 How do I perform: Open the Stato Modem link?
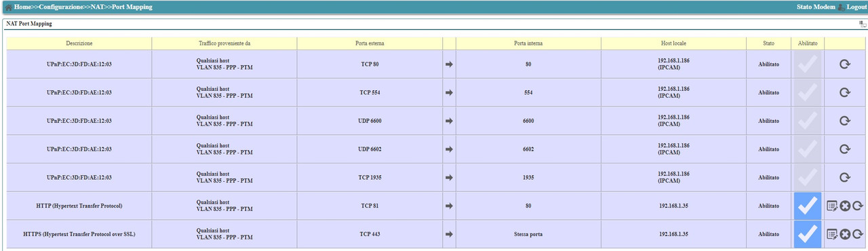tap(816, 7)
